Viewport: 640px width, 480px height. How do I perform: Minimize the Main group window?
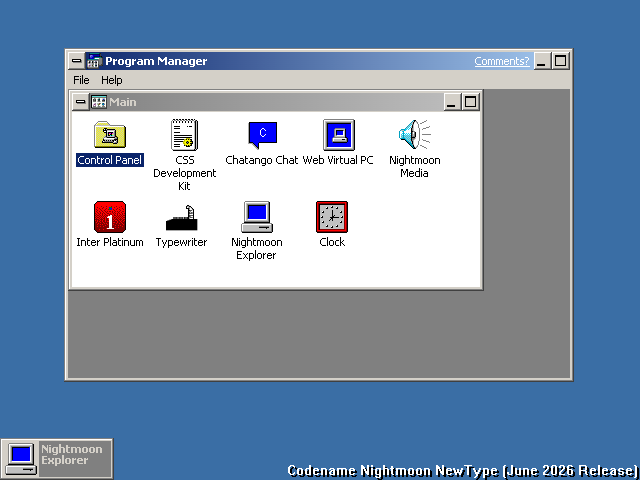tap(452, 102)
